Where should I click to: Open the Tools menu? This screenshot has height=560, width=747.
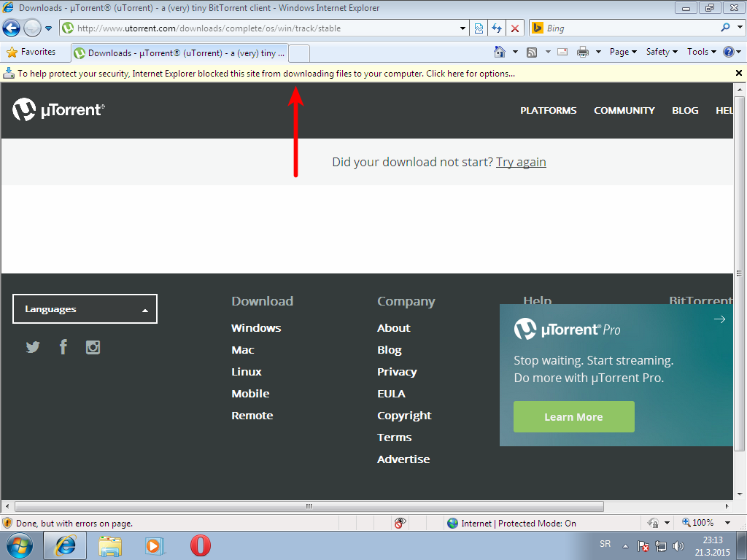(702, 52)
